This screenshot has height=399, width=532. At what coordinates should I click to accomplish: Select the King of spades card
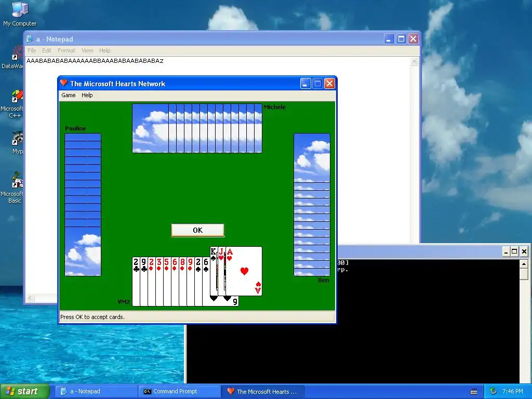[214, 271]
